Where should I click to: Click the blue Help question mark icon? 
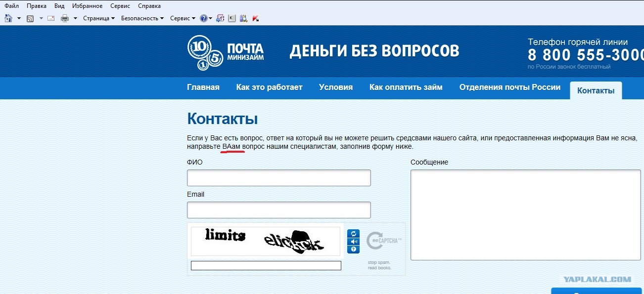tap(203, 18)
